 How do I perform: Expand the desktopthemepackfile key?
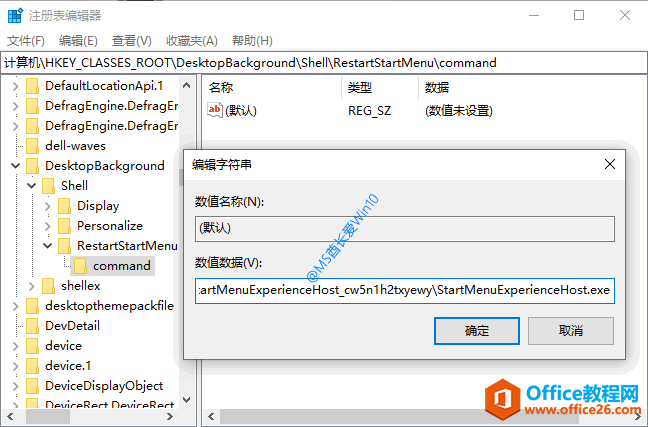(15, 306)
